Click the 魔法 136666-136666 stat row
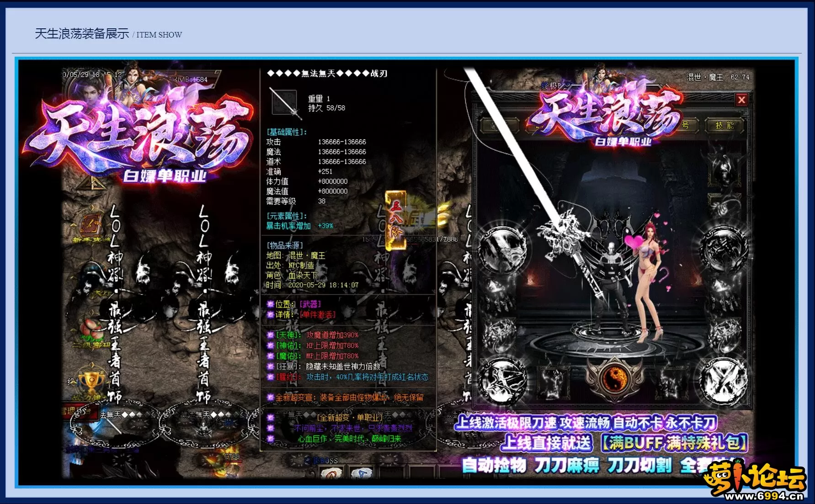 pos(316,152)
